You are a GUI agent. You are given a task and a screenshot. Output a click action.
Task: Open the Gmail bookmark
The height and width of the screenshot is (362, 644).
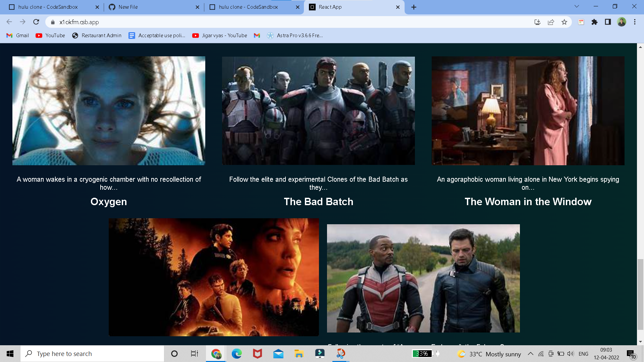tap(17, 36)
